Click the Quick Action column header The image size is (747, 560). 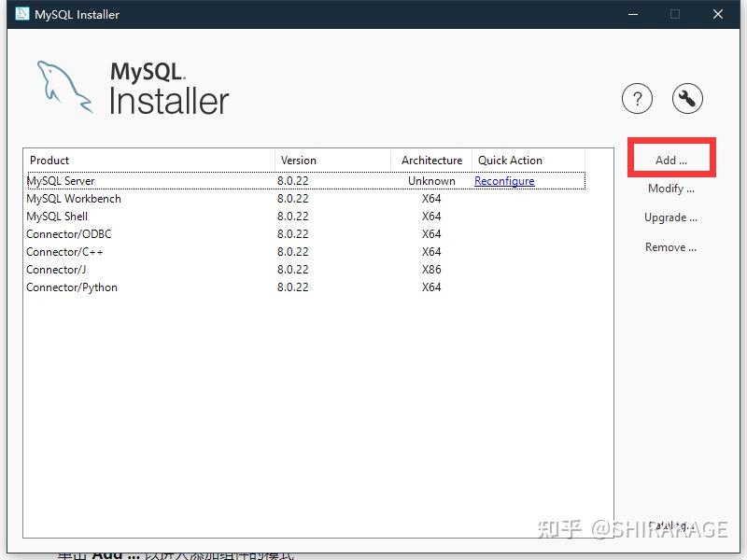(x=510, y=160)
